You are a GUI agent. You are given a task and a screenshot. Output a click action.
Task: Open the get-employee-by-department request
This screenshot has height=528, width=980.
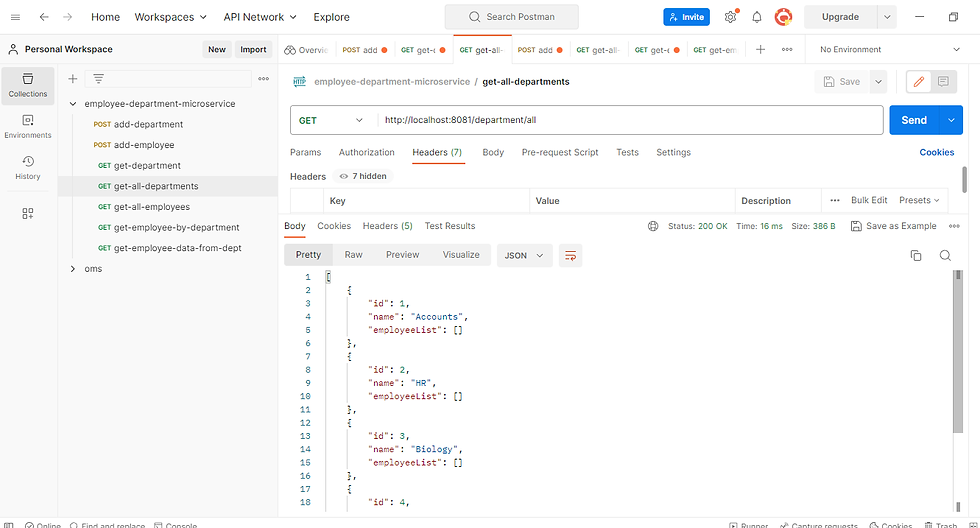[168, 227]
